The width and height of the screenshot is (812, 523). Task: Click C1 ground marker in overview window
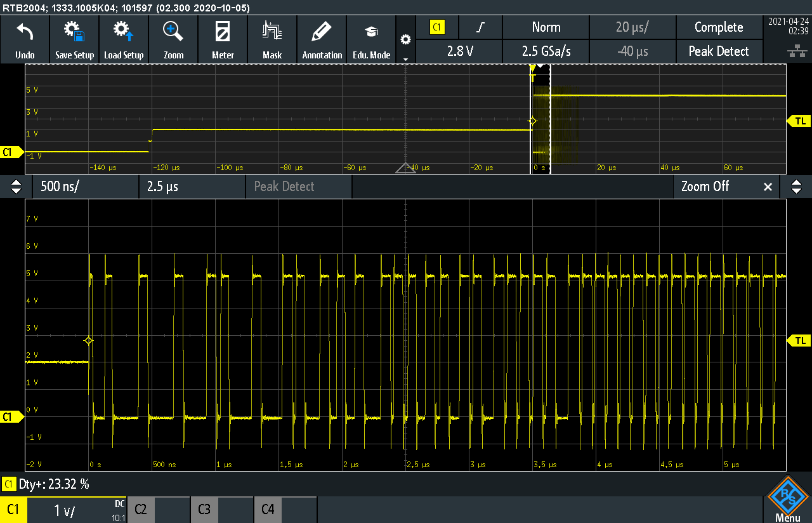(11, 152)
